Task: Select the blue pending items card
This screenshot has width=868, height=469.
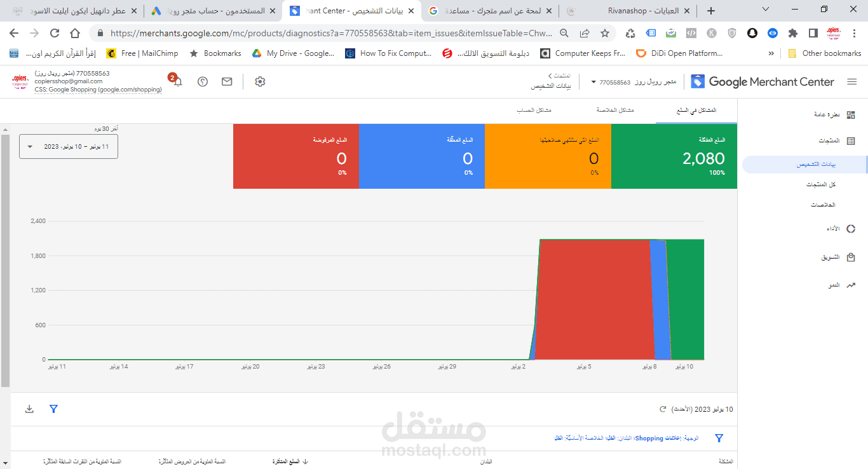Action: (422, 156)
